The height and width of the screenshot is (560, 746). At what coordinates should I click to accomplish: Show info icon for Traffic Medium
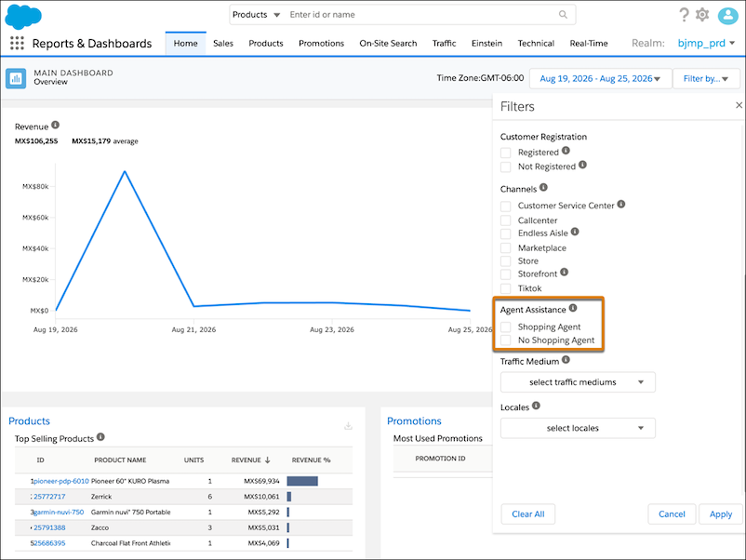566,360
